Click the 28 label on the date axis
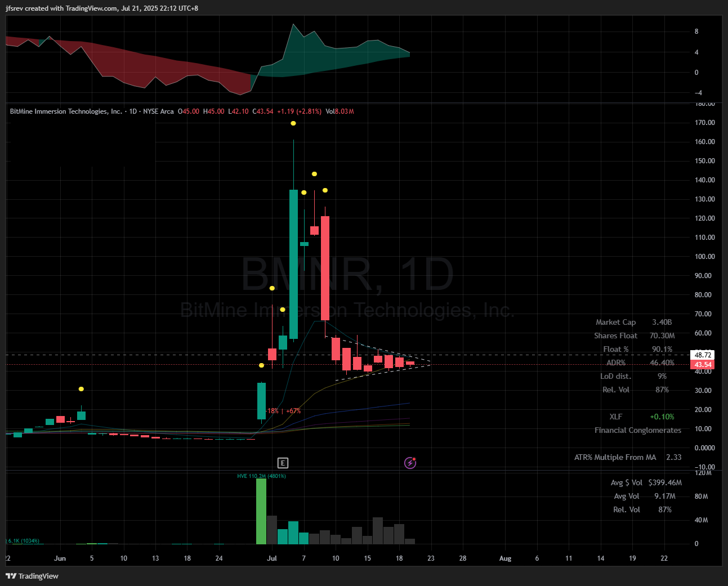The width and height of the screenshot is (728, 586). click(x=463, y=558)
